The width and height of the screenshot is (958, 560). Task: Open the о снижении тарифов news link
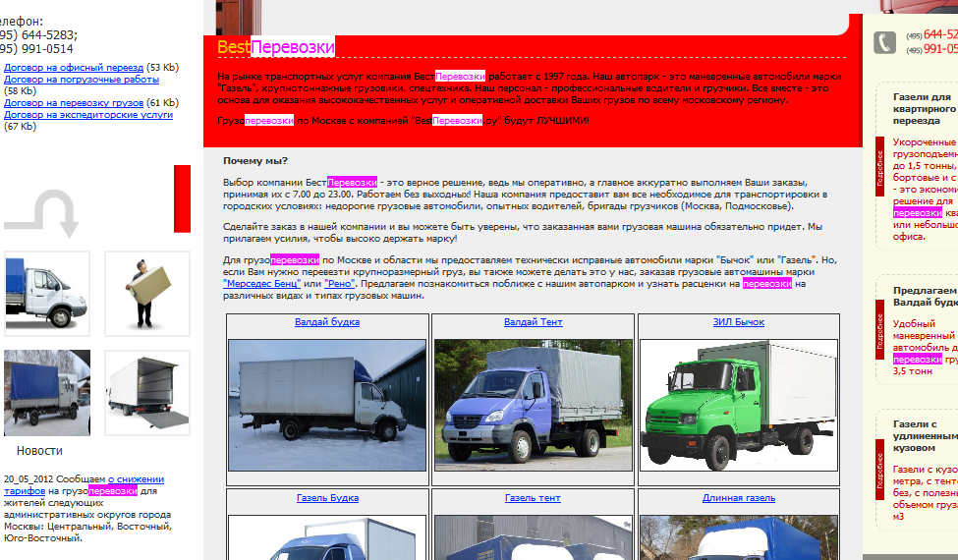point(84,485)
